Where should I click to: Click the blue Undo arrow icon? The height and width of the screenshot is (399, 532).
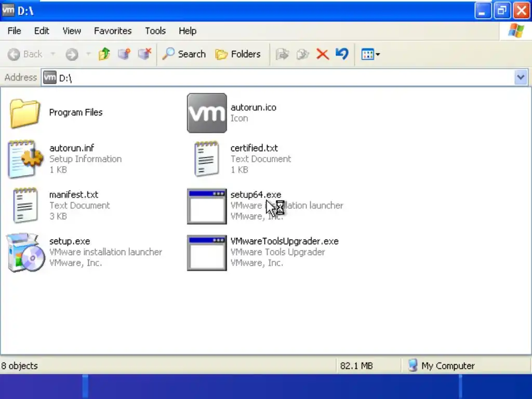click(342, 54)
